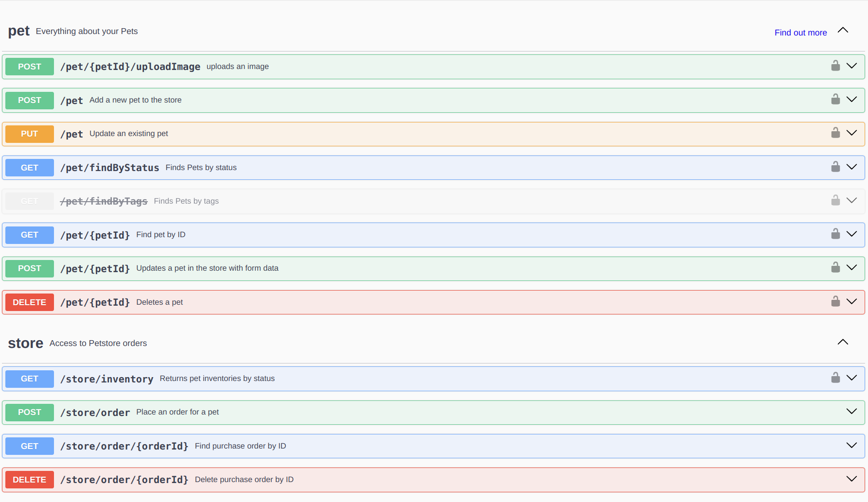Click the pet section heading
Screen dimensions: 868x502
19,31
